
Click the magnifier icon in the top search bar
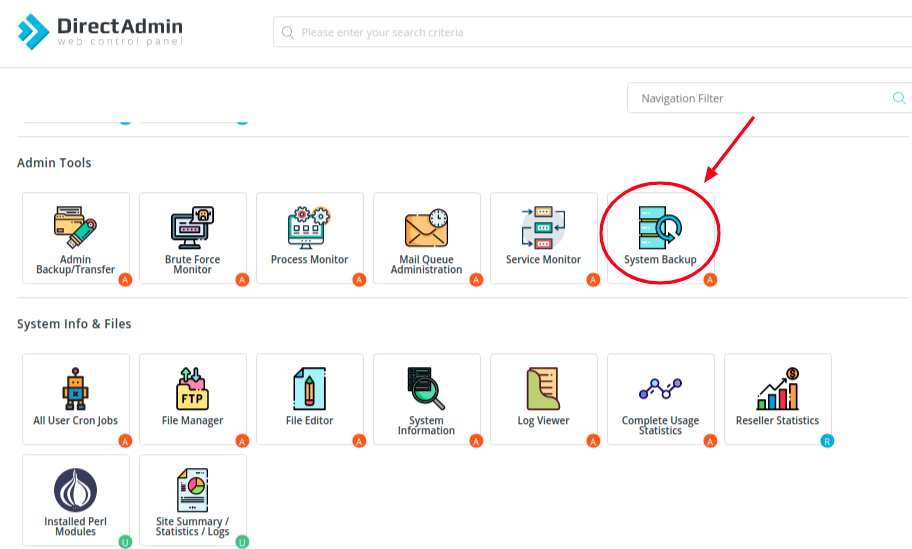(288, 32)
